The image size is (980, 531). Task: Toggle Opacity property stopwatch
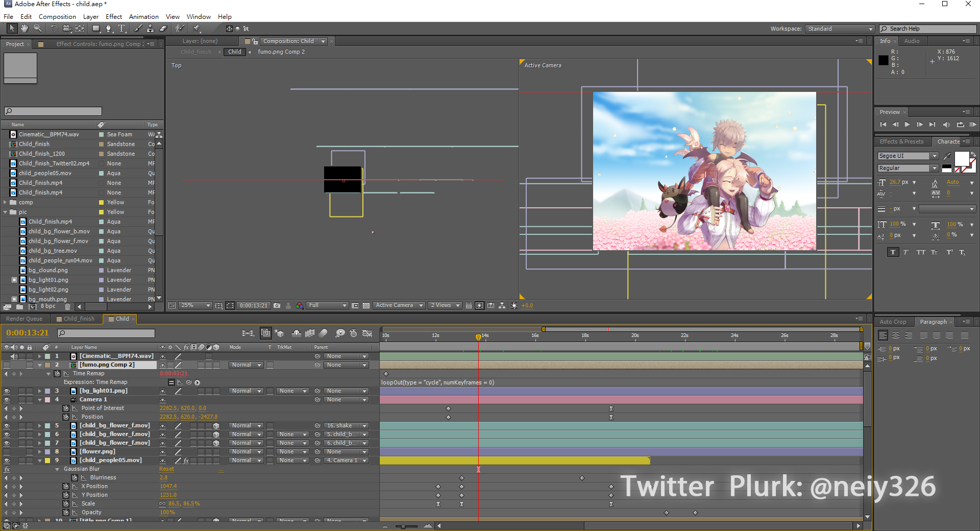point(66,512)
